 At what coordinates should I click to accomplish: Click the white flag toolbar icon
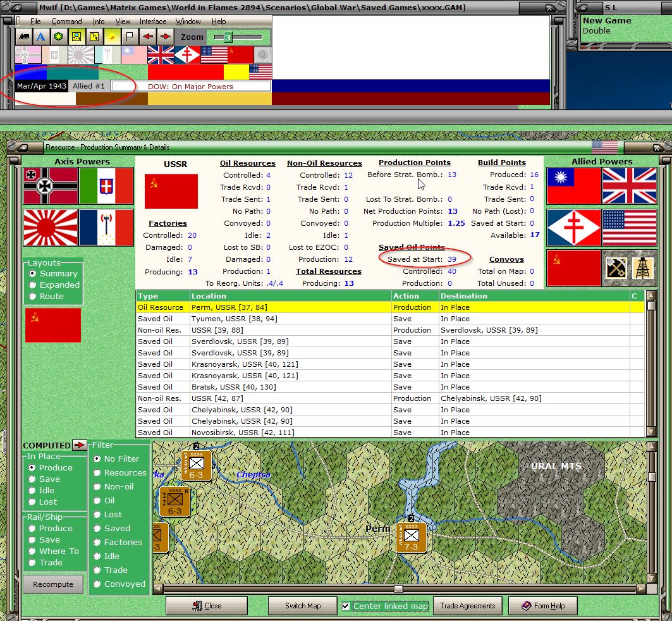[x=130, y=37]
